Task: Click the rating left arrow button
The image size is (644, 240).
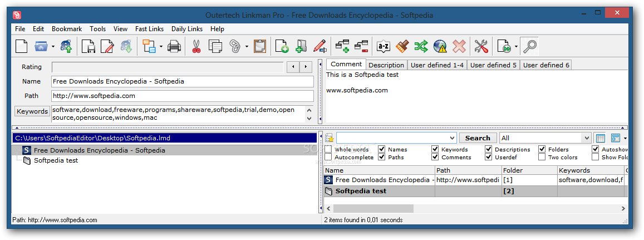Action: coord(292,67)
